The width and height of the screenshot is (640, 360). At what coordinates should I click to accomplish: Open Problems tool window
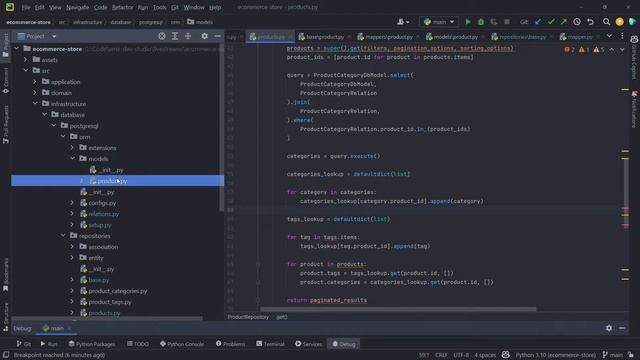pos(231,344)
